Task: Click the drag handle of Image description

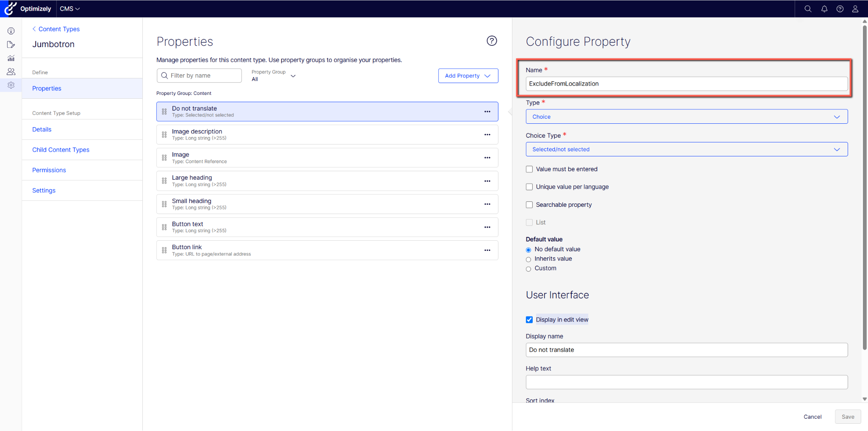Action: pyautogui.click(x=164, y=135)
